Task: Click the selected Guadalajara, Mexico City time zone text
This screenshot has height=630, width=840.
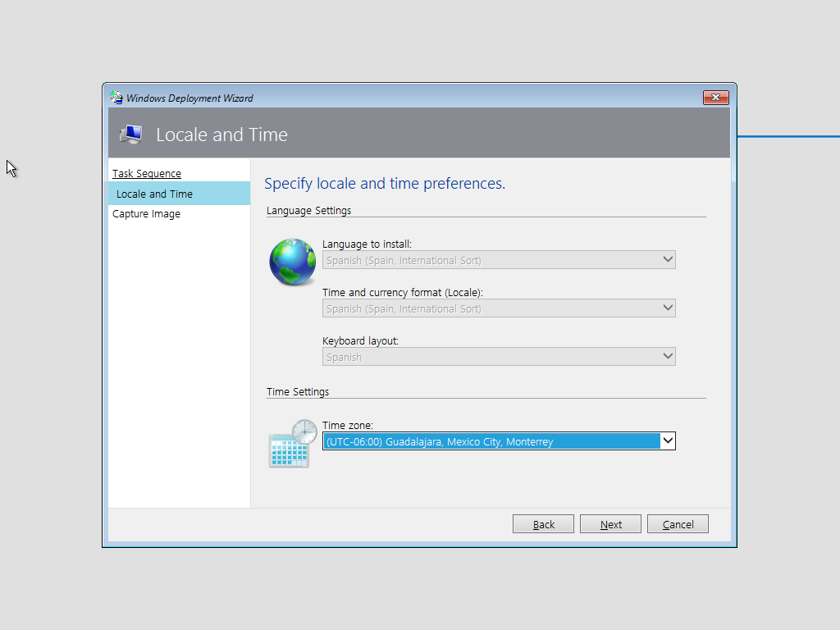Action: click(439, 442)
